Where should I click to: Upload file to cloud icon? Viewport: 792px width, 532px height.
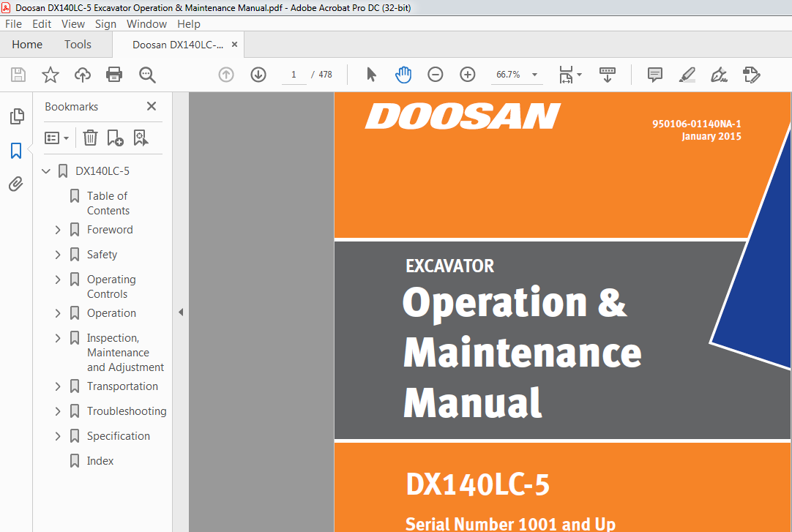pos(82,75)
